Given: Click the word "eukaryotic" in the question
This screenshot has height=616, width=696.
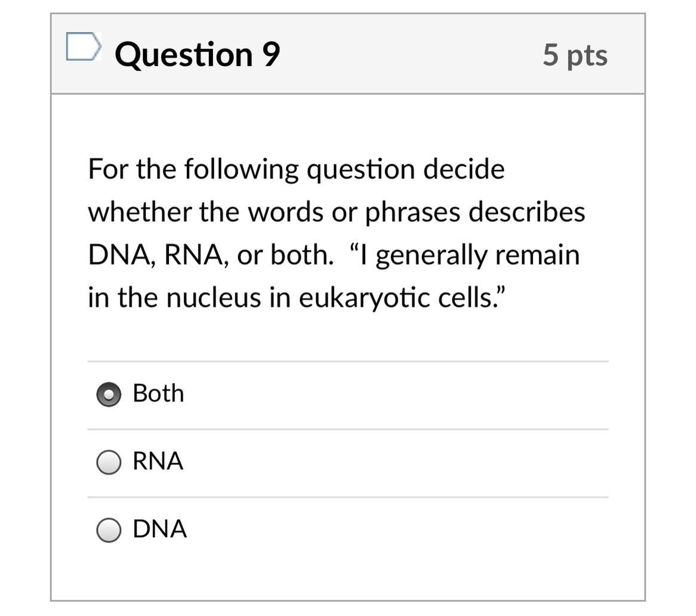Looking at the screenshot, I should tap(364, 298).
